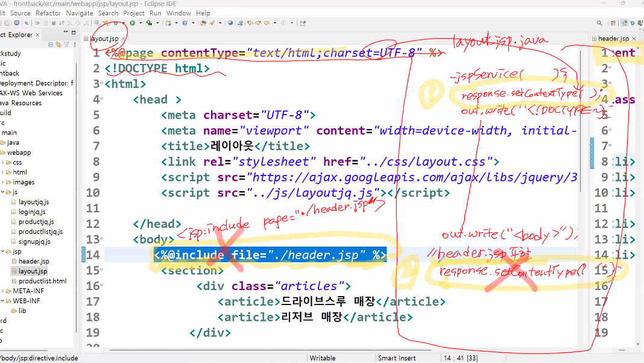
Task: Open the New Server dropdown arrow
Action: 176,23
